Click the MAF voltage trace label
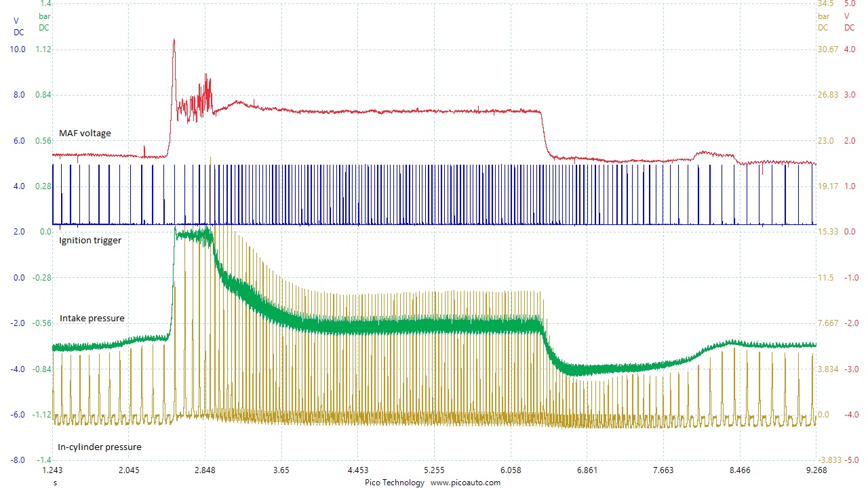 click(85, 134)
